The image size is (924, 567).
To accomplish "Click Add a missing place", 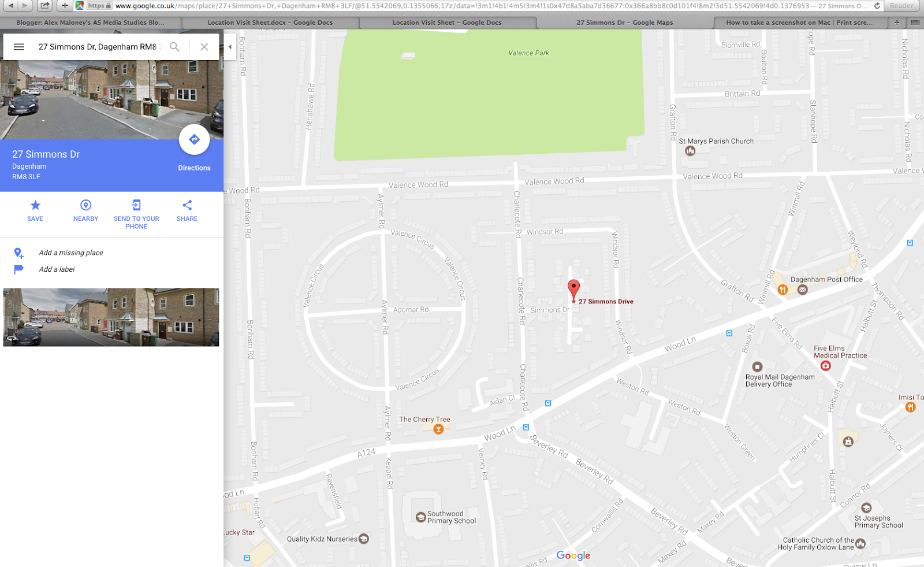I will (70, 253).
